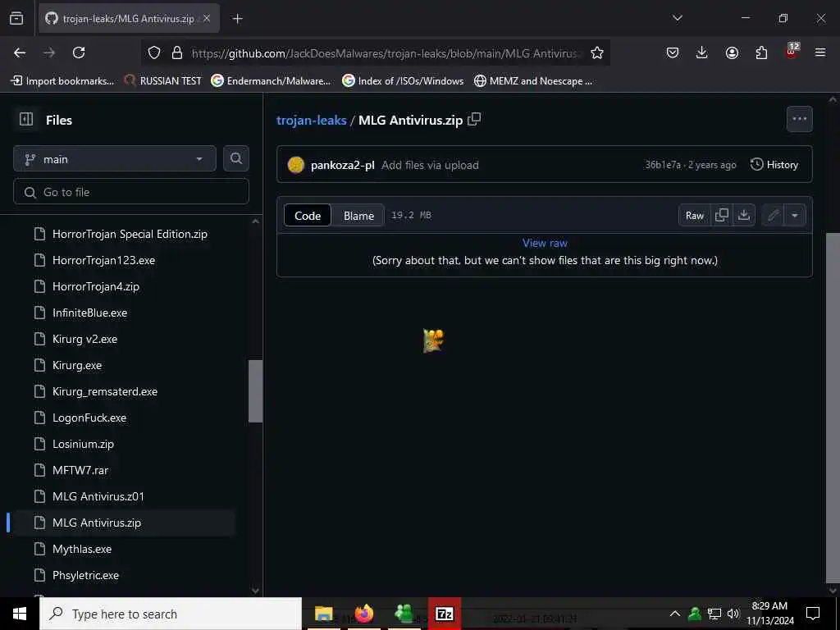Screen dimensions: 840x630
Task: Open Firefox downloads panel
Action: point(702,52)
